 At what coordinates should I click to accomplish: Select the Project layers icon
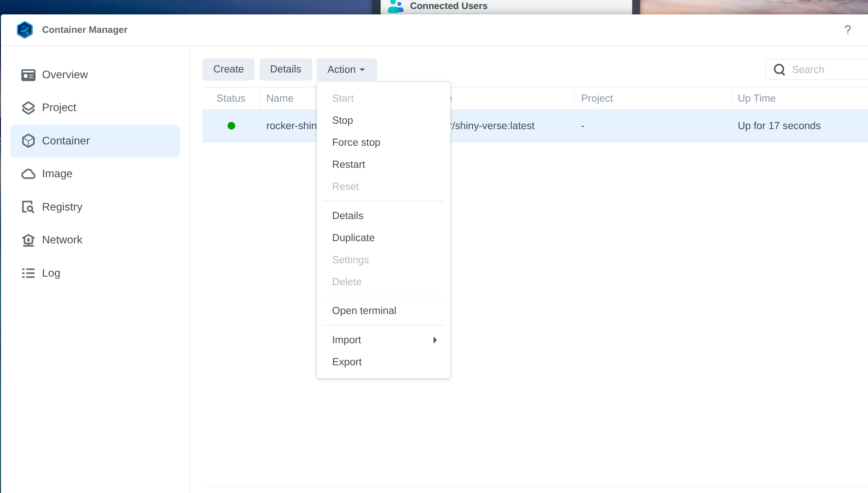pos(28,108)
